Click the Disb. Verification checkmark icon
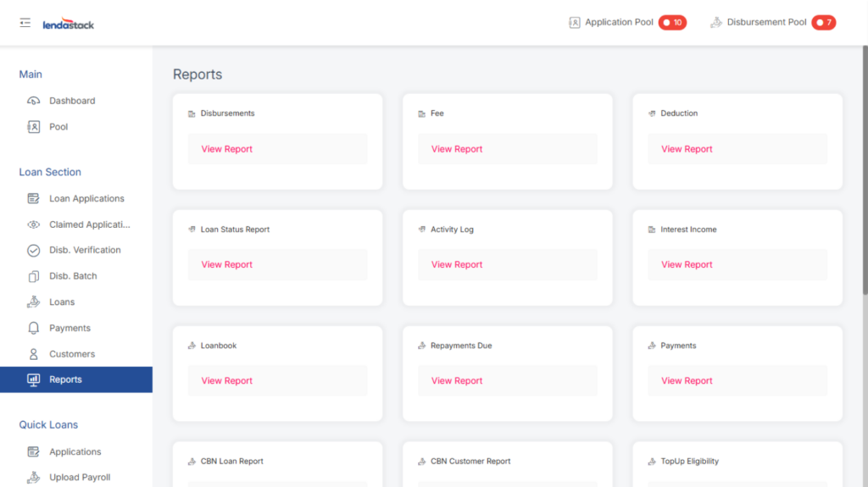The height and width of the screenshot is (487, 868). pos(34,251)
